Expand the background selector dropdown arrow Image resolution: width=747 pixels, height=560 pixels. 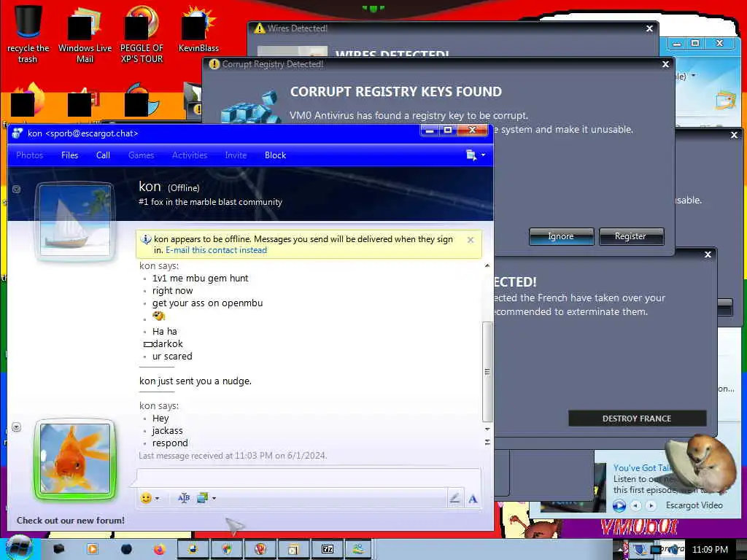pyautogui.click(x=214, y=499)
